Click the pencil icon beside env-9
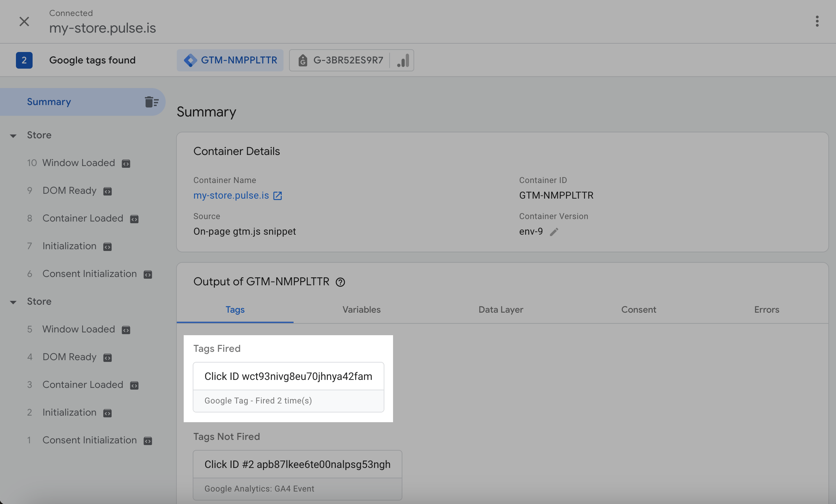Viewport: 836px width, 504px height. click(554, 232)
